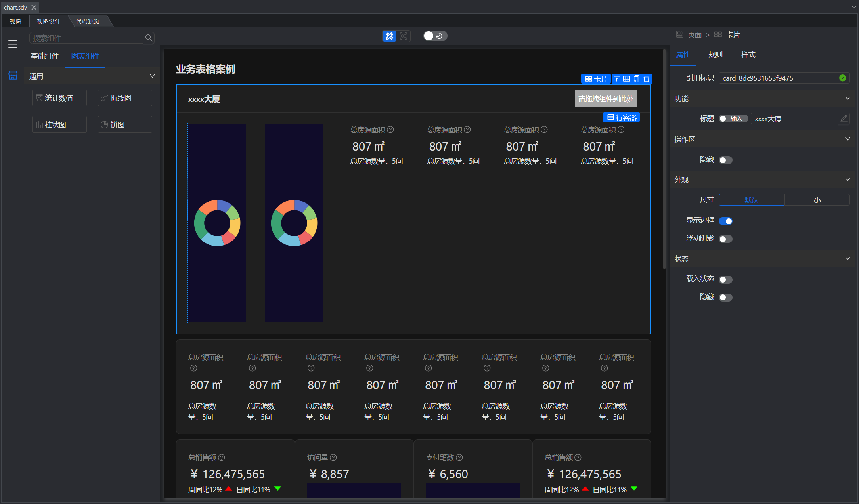Select parent with the up-arrow card icon
The image size is (859, 504).
[617, 79]
